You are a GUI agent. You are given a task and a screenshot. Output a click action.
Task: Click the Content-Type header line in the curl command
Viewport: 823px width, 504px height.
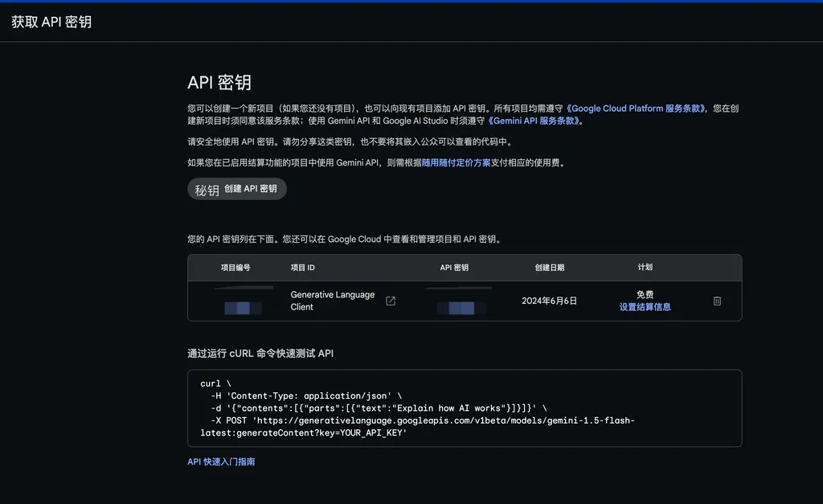306,395
